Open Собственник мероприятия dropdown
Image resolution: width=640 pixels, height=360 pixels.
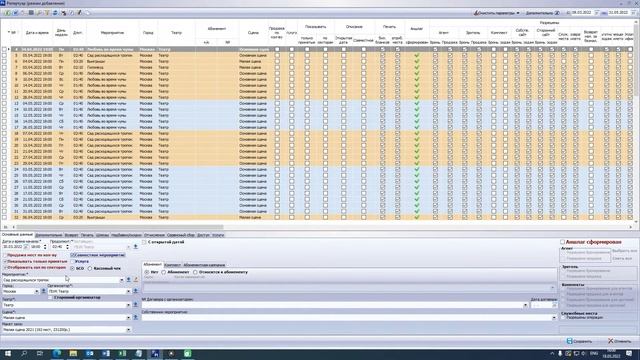pos(554,317)
